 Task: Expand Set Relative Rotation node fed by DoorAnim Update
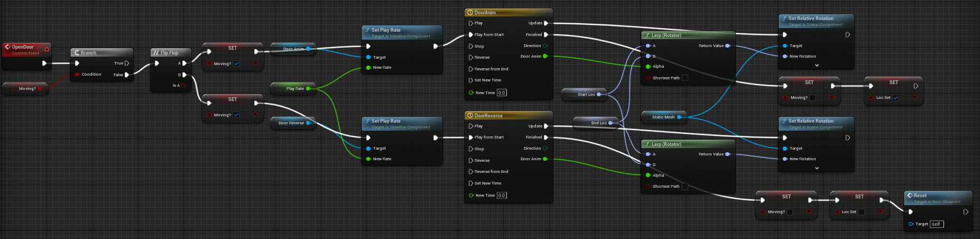tap(817, 66)
